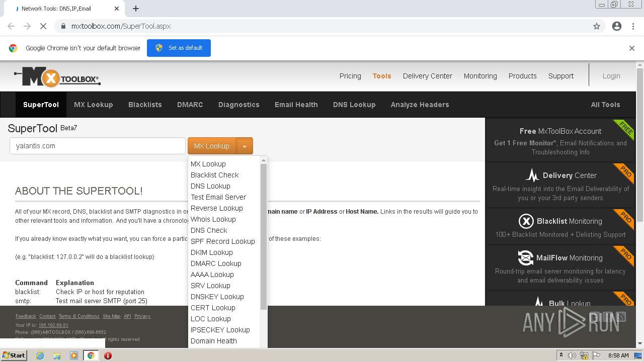The height and width of the screenshot is (362, 644).
Task: Open the Analyze Headers tab
Action: pos(420,105)
